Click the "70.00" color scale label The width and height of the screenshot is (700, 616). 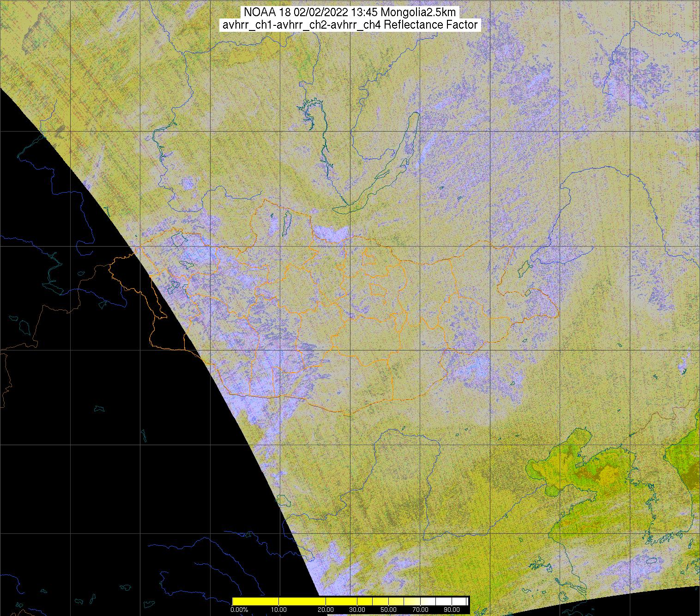421,610
